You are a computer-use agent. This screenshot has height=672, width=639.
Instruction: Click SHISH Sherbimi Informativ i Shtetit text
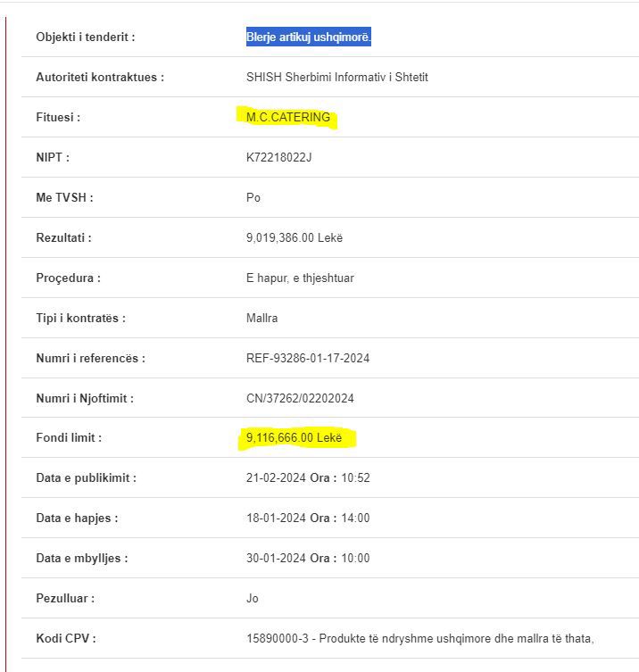pyautogui.click(x=336, y=77)
